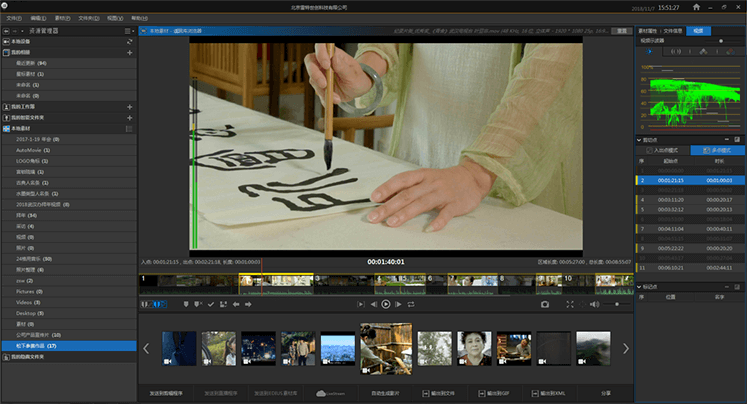Adjust the volume slider

tap(614, 304)
